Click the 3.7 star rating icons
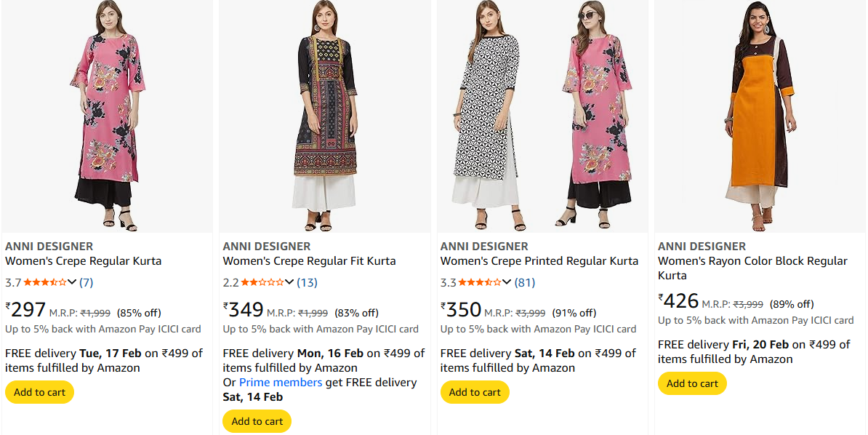Image resolution: width=868 pixels, height=435 pixels. (x=45, y=282)
